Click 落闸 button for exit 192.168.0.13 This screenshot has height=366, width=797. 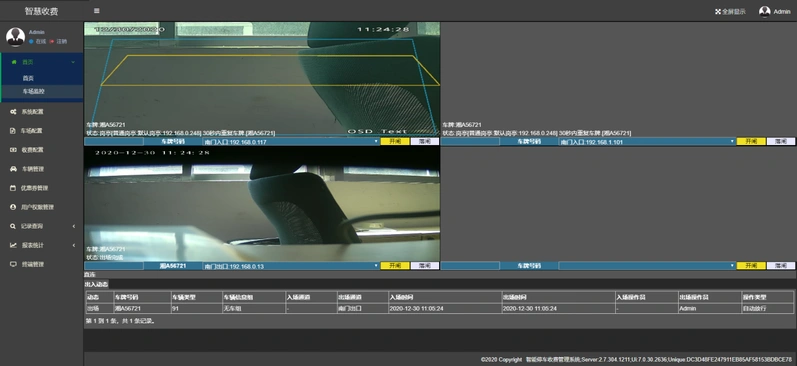click(424, 266)
